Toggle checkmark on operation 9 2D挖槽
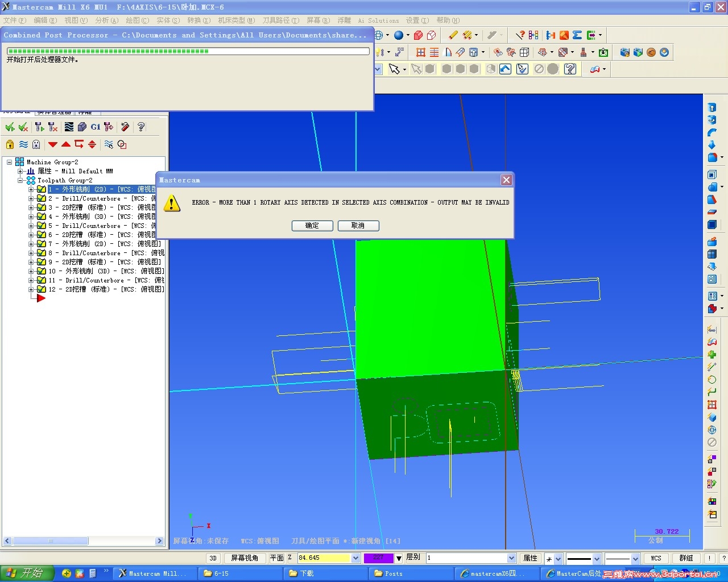Screen dimensions: 728x582 [x=42, y=262]
